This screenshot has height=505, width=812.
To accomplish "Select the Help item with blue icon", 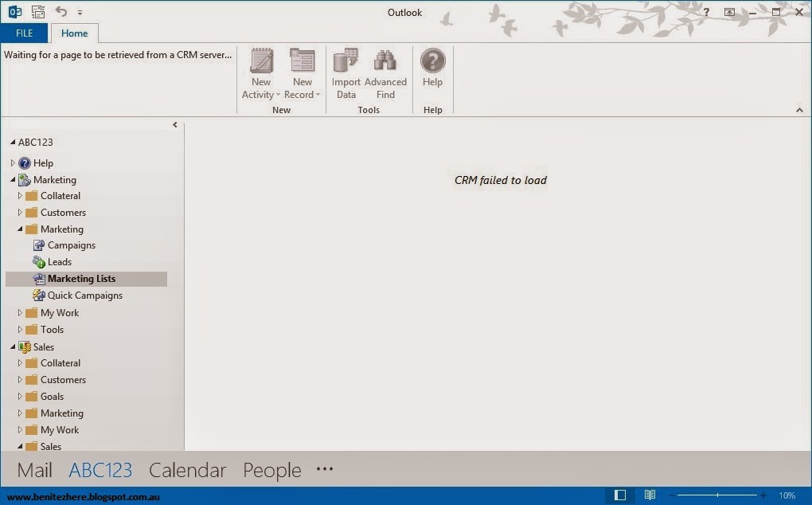I will [36, 163].
